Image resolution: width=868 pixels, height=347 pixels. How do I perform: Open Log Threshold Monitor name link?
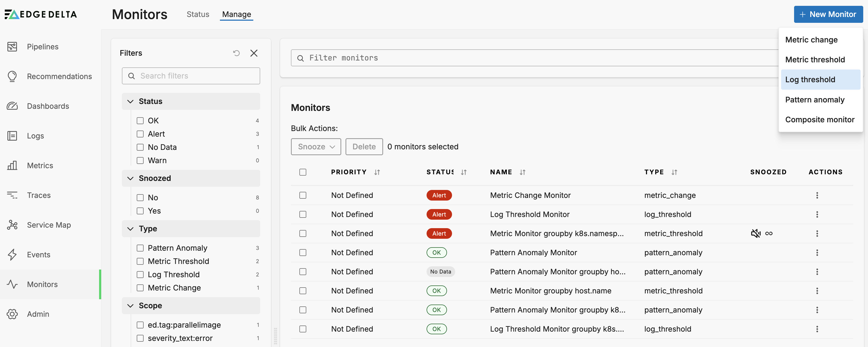point(530,214)
